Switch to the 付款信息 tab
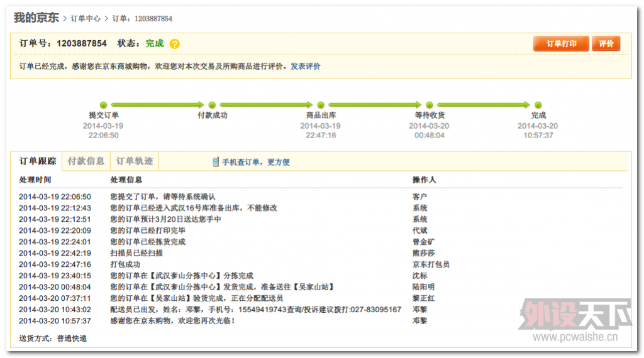The width and height of the screenshot is (644, 358). [x=86, y=161]
